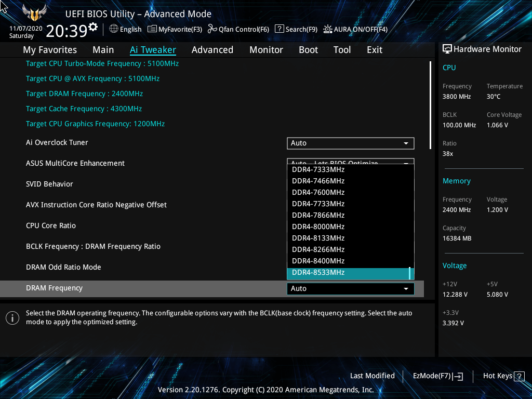
Task: Click Target Cache Frequency : 4300MHz text
Action: click(84, 109)
